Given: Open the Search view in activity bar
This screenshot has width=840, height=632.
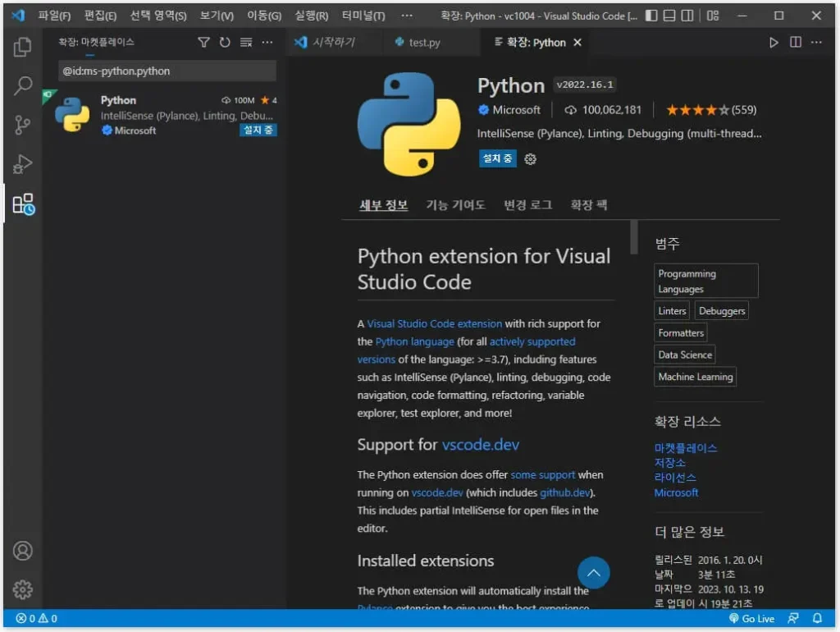Looking at the screenshot, I should 23,85.
